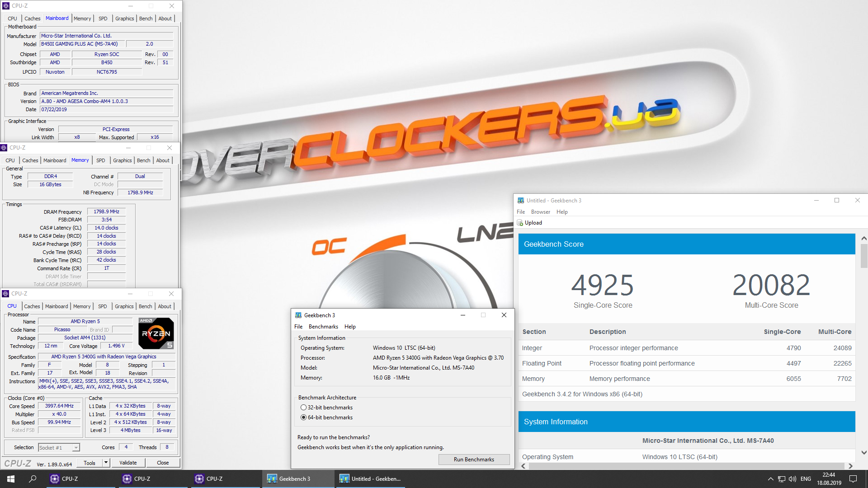Show hidden system tray icons
868x488 pixels.
click(770, 479)
